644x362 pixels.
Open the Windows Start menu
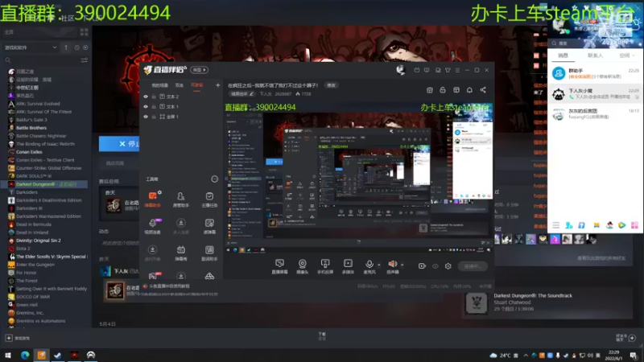(x=8, y=355)
